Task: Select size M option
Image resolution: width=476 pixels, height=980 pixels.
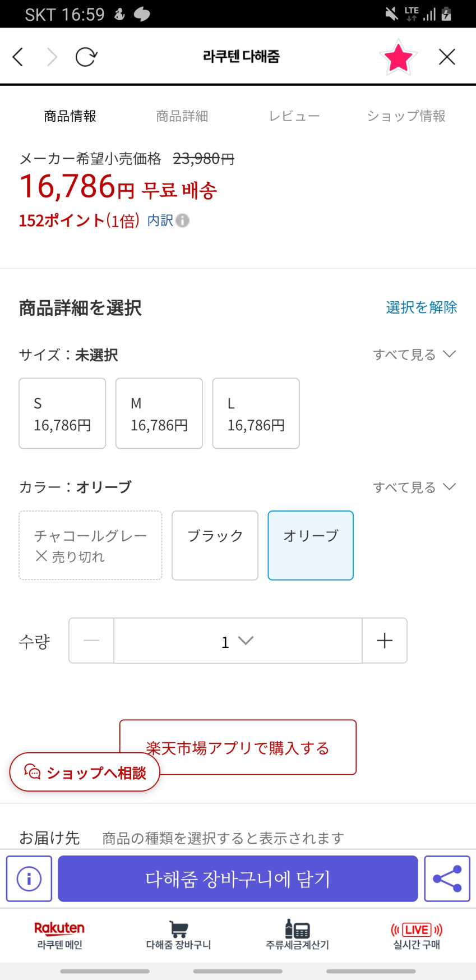Action: tap(159, 413)
